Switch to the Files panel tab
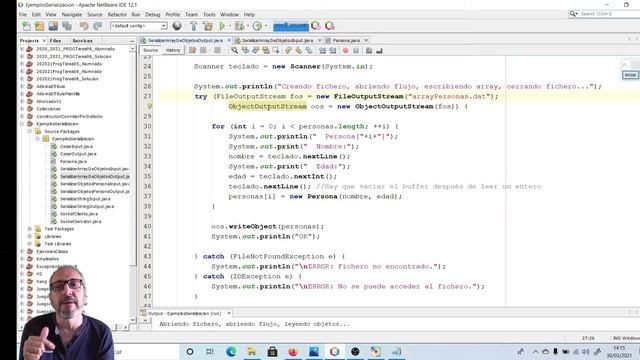The width and height of the screenshot is (640, 360). (x=55, y=41)
